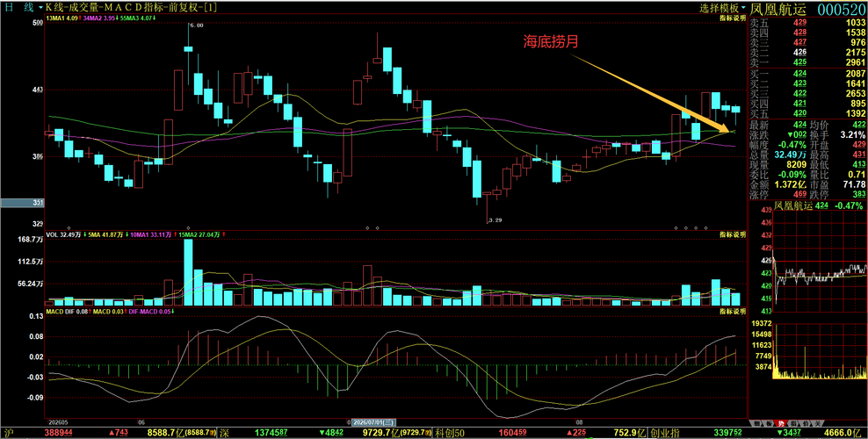Select the 卖五 ask row at 429
Image resolution: width=868 pixels, height=439 pixels.
tap(807, 23)
